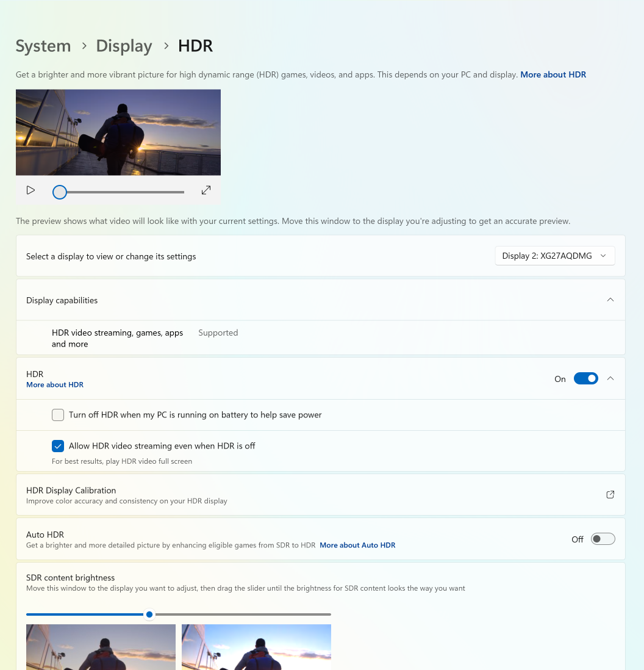Open the More about Auto HDR link
Image resolution: width=644 pixels, height=670 pixels.
pyautogui.click(x=357, y=544)
